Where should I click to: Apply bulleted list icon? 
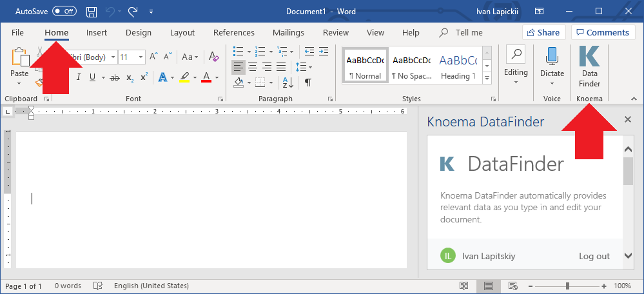(238, 51)
